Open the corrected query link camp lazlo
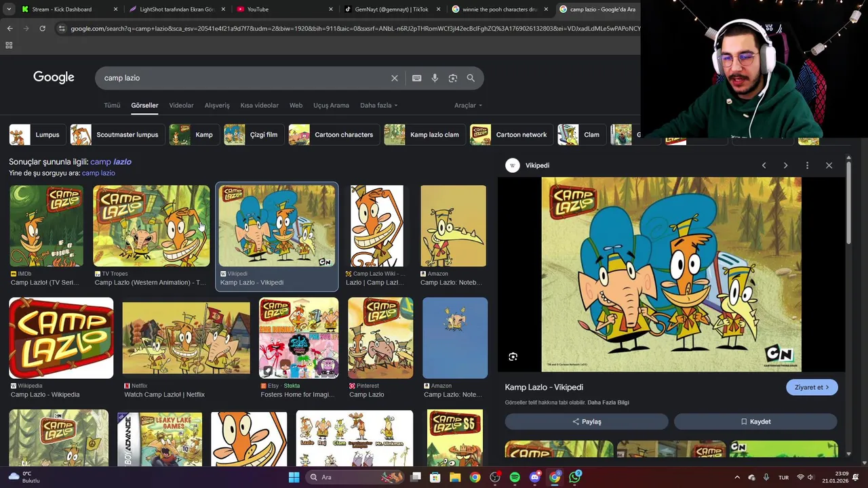Screen dimensions: 868x488 click(111, 162)
